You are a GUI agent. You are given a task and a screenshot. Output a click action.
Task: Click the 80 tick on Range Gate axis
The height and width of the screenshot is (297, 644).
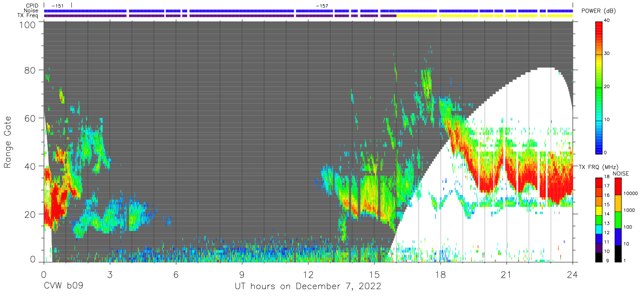(x=30, y=70)
